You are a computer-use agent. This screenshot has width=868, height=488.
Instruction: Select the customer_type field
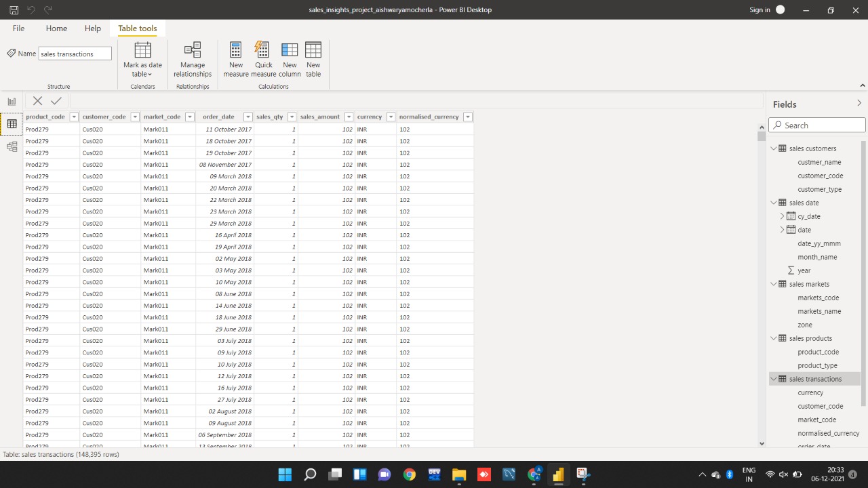tap(819, 189)
